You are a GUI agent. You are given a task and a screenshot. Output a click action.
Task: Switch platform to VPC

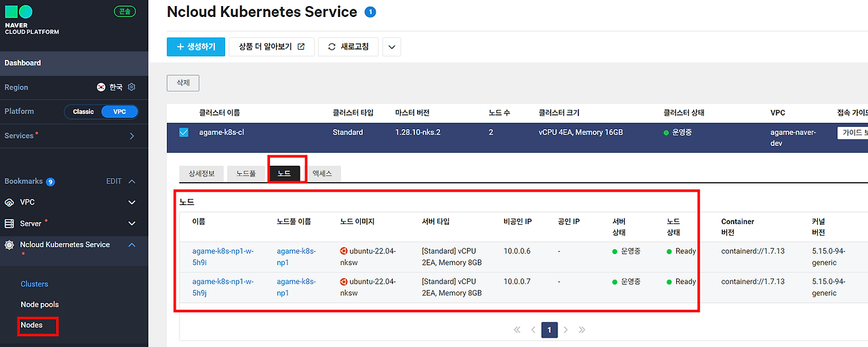pos(119,111)
